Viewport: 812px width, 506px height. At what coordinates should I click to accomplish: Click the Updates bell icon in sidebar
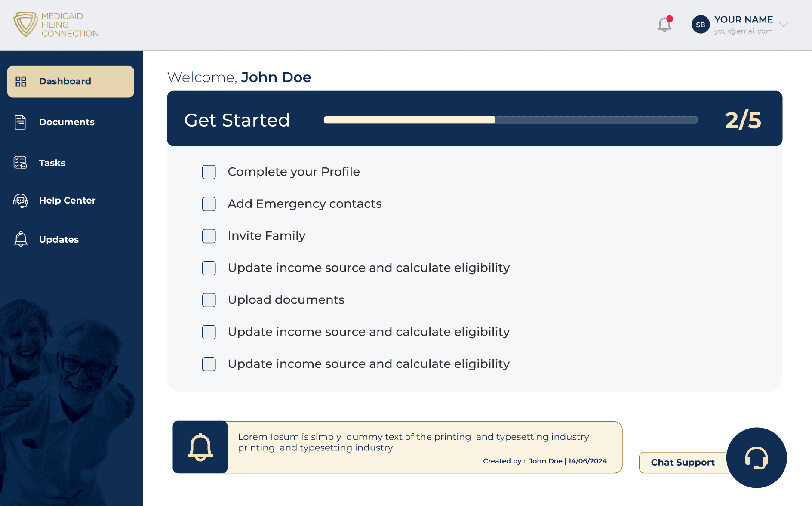21,239
